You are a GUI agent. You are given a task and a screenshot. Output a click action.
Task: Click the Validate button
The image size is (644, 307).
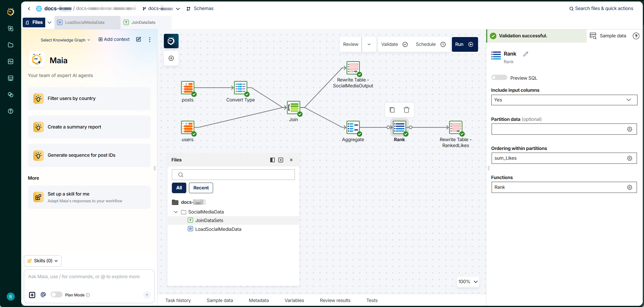click(x=394, y=44)
